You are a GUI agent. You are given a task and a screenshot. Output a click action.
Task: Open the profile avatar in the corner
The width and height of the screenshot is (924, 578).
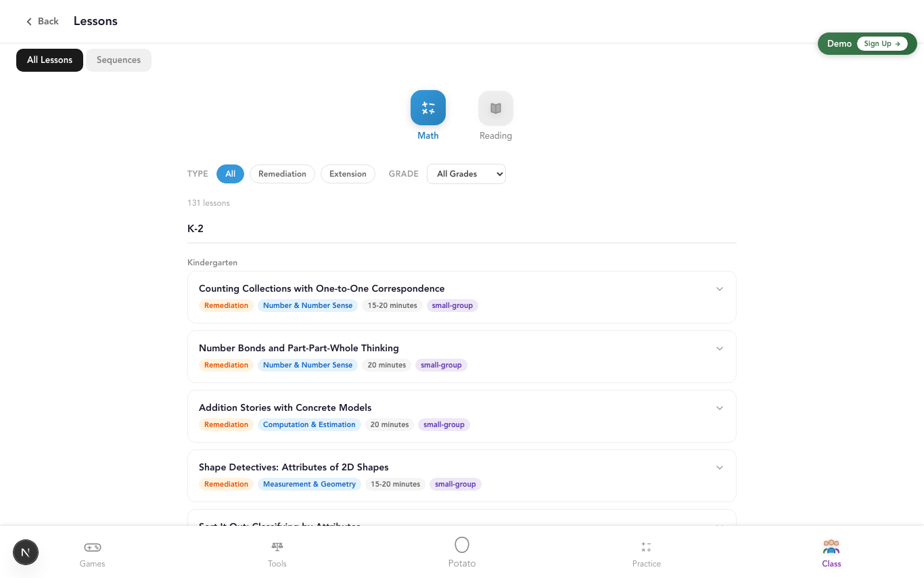[26, 552]
